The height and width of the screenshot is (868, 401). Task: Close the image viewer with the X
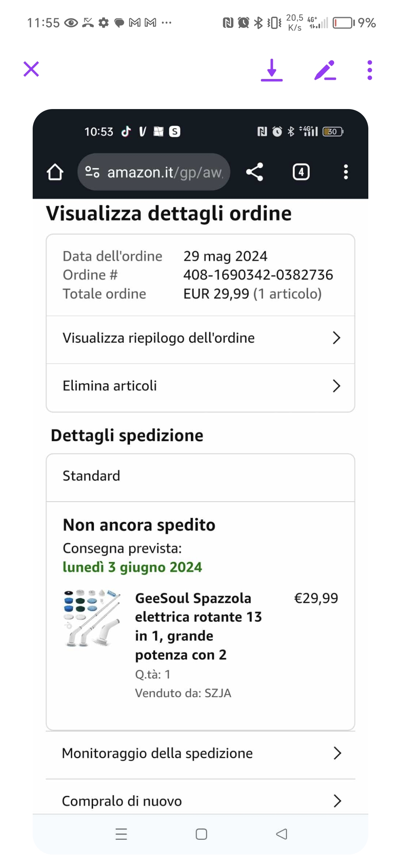coord(31,69)
